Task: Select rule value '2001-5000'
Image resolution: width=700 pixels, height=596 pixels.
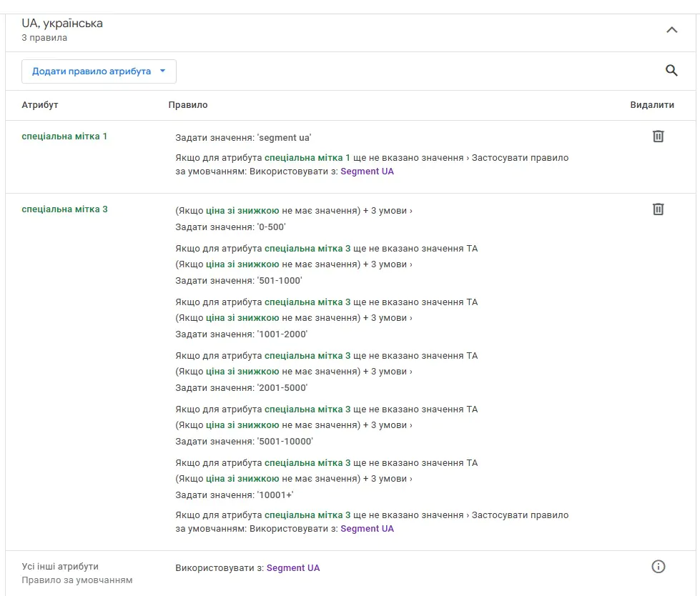Action: tap(282, 387)
